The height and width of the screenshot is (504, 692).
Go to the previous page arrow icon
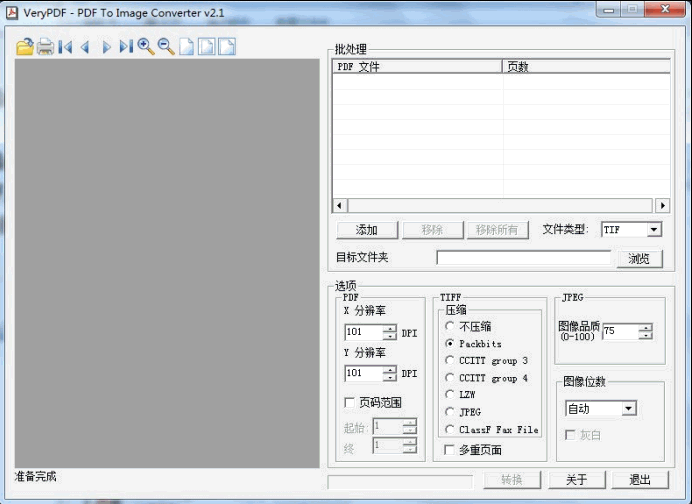85,47
